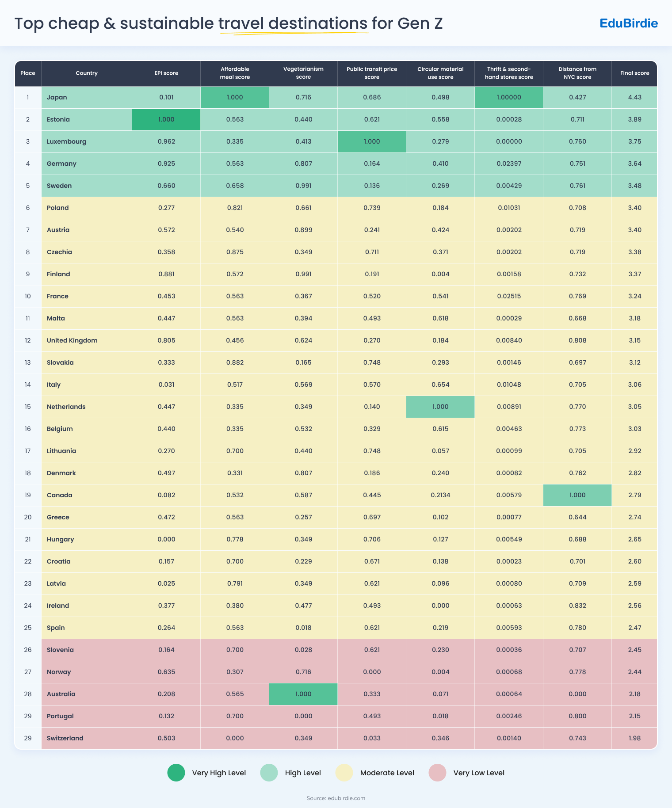Click Luxembourg's 1.000 public transit cell

tap(372, 141)
